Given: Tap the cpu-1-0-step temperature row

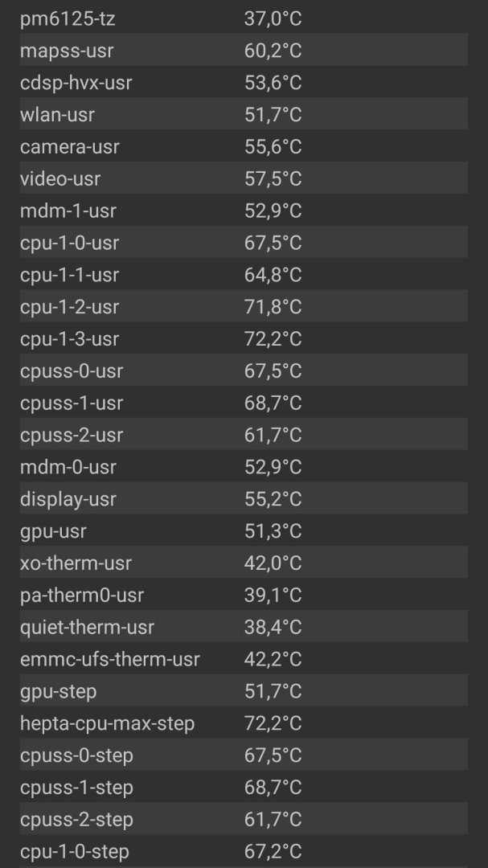Looking at the screenshot, I should click(244, 851).
